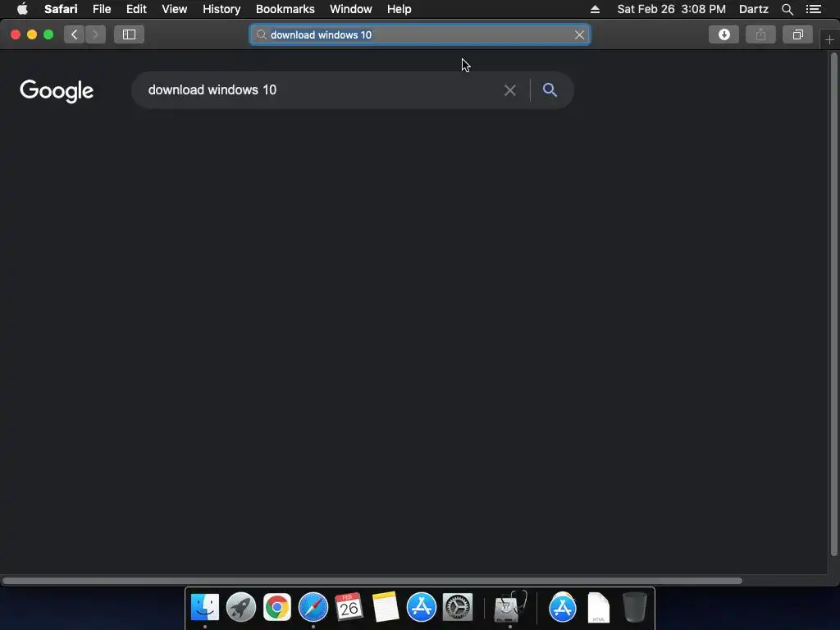The image size is (840, 630).
Task: Open the Window menu
Action: 351,9
